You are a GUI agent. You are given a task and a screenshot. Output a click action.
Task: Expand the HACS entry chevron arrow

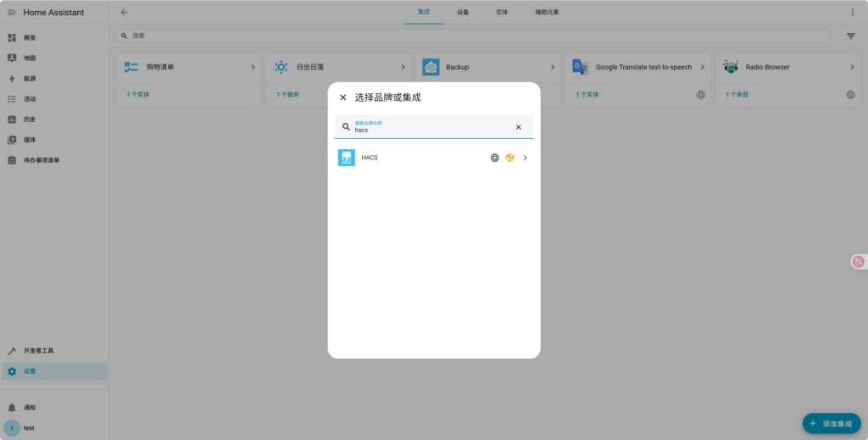pos(526,158)
